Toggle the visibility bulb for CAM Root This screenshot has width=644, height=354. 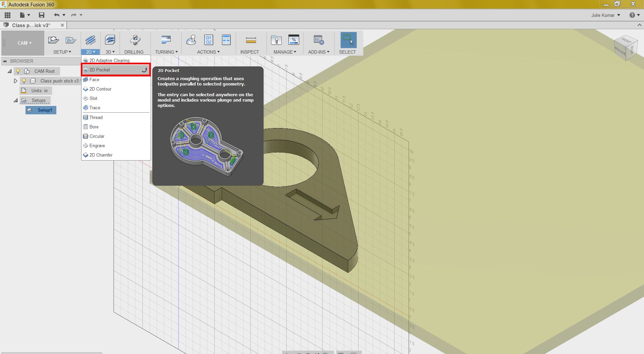click(18, 71)
